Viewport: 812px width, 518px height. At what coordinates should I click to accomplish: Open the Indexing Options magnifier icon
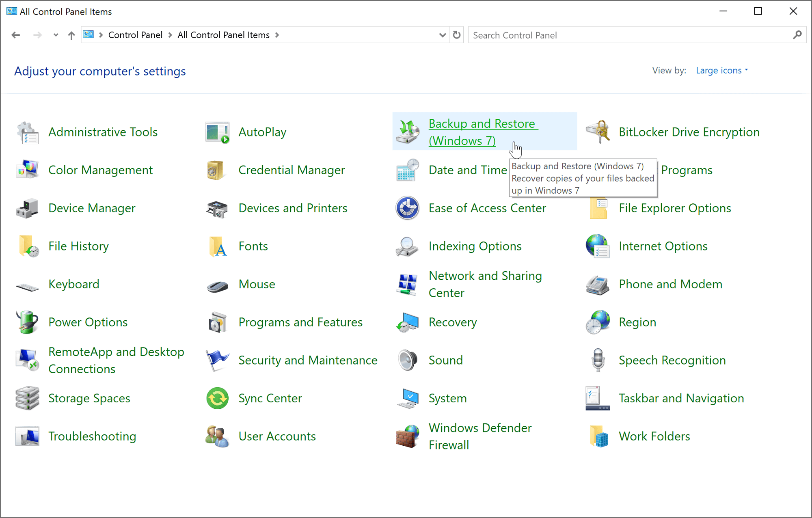[407, 246]
